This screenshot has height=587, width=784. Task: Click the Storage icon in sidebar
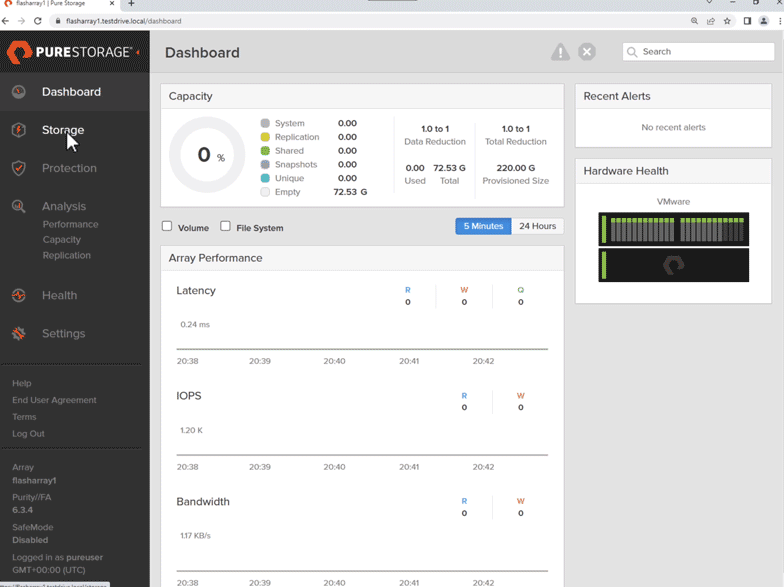tap(19, 130)
